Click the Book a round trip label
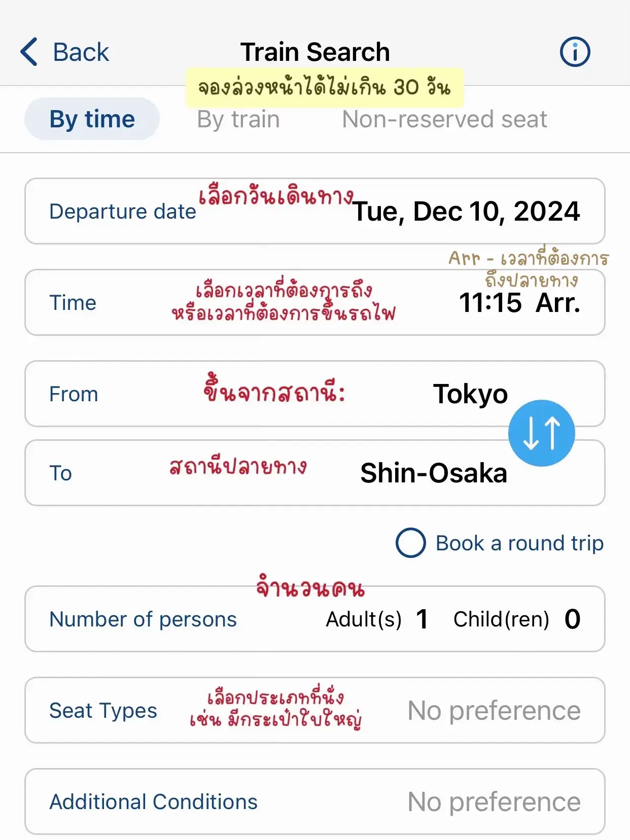This screenshot has height=840, width=630. 519,543
